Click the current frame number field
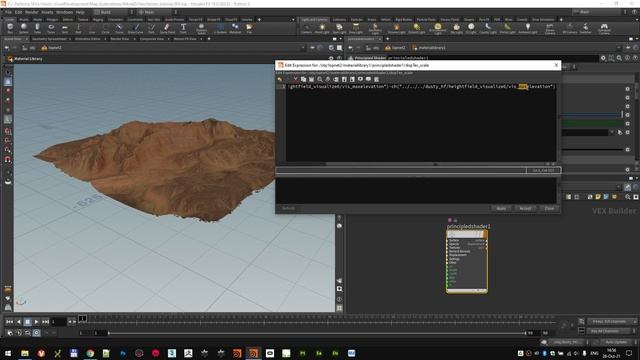640x360 pixels. point(58,322)
